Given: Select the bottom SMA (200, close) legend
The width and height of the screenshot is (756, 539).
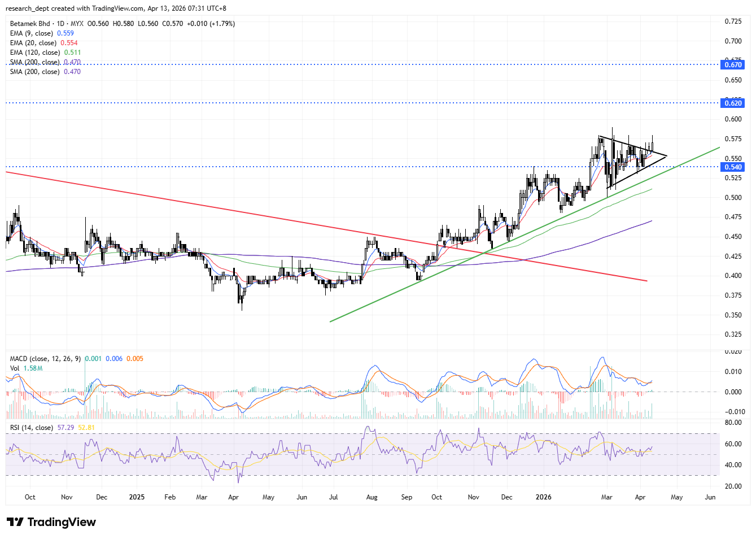Looking at the screenshot, I should click(34, 72).
